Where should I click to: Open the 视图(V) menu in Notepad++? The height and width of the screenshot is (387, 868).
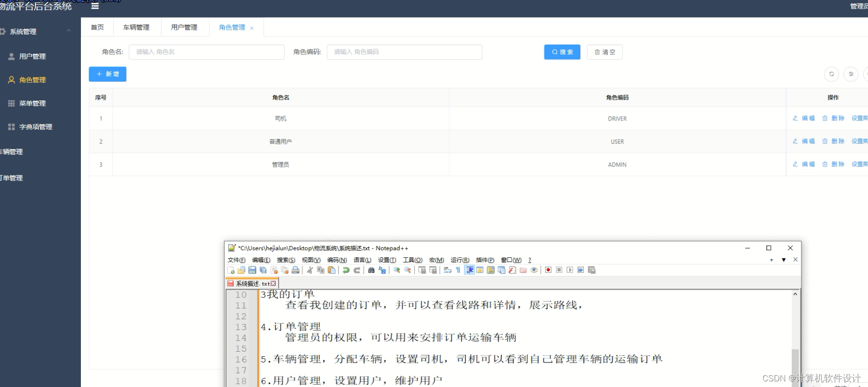311,260
